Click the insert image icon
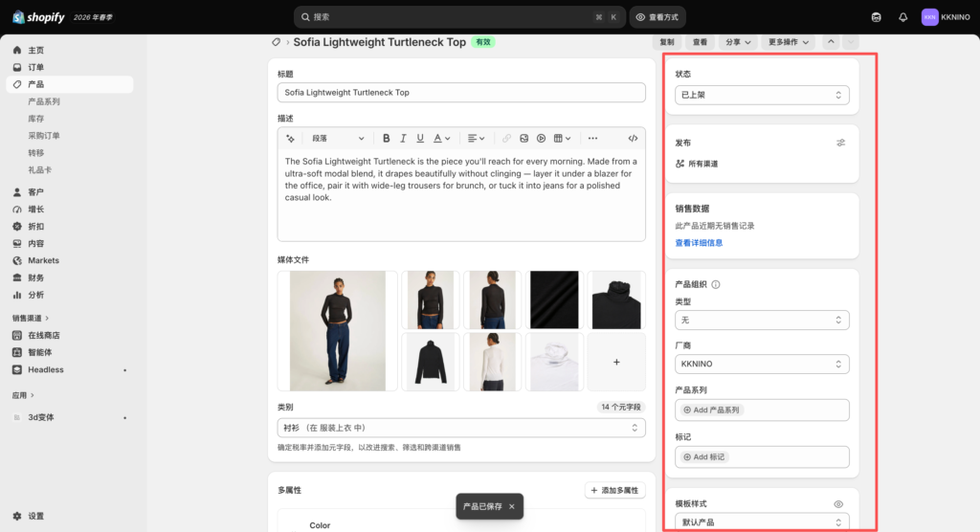The width and height of the screenshot is (980, 532). [x=523, y=138]
